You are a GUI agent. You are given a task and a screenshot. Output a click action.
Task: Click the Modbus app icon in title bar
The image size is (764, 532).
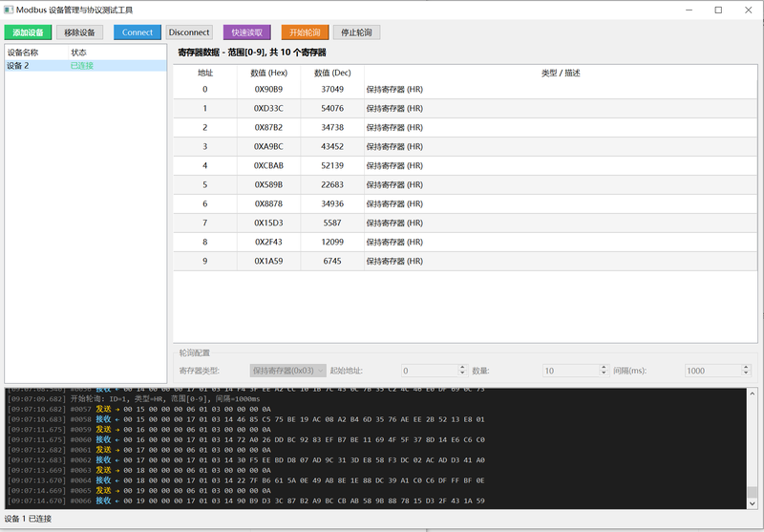coord(9,10)
